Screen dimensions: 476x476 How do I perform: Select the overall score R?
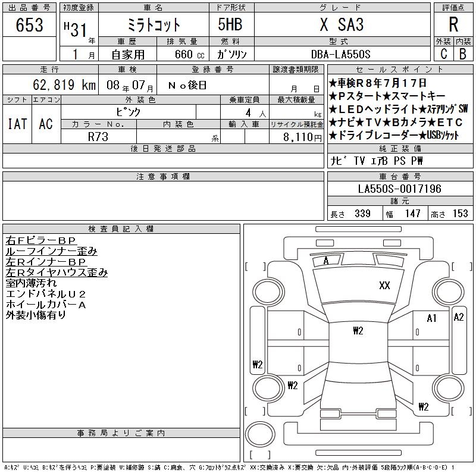453,24
